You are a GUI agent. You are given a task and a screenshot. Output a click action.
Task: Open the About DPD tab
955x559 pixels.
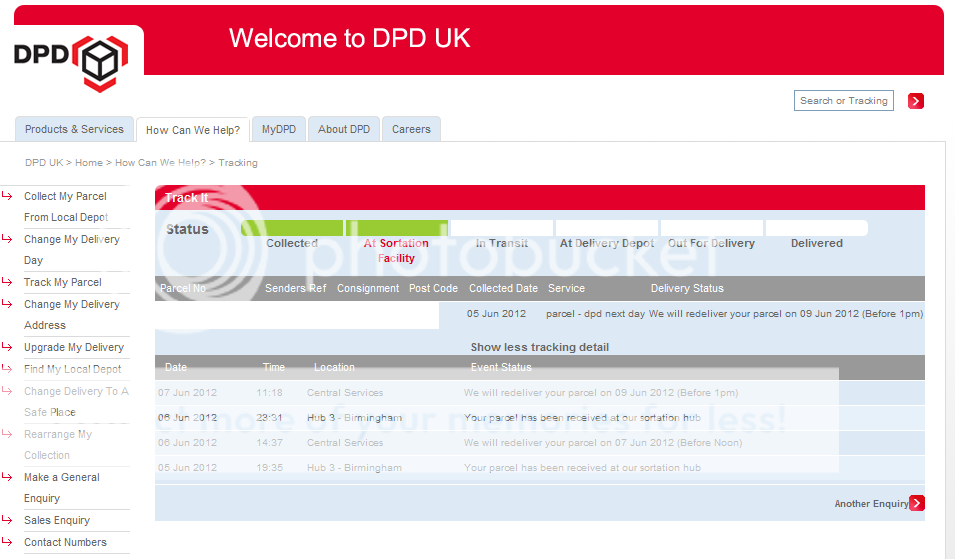pos(344,129)
